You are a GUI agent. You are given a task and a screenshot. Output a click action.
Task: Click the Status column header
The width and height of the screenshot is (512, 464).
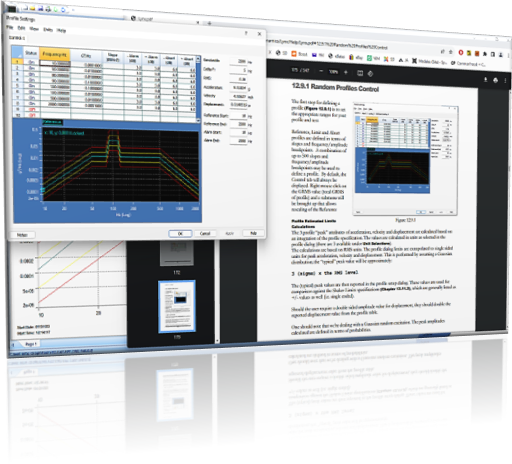31,53
